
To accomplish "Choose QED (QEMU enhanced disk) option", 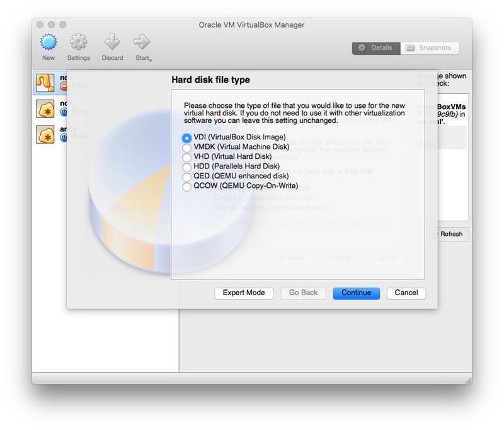I will [x=235, y=176].
